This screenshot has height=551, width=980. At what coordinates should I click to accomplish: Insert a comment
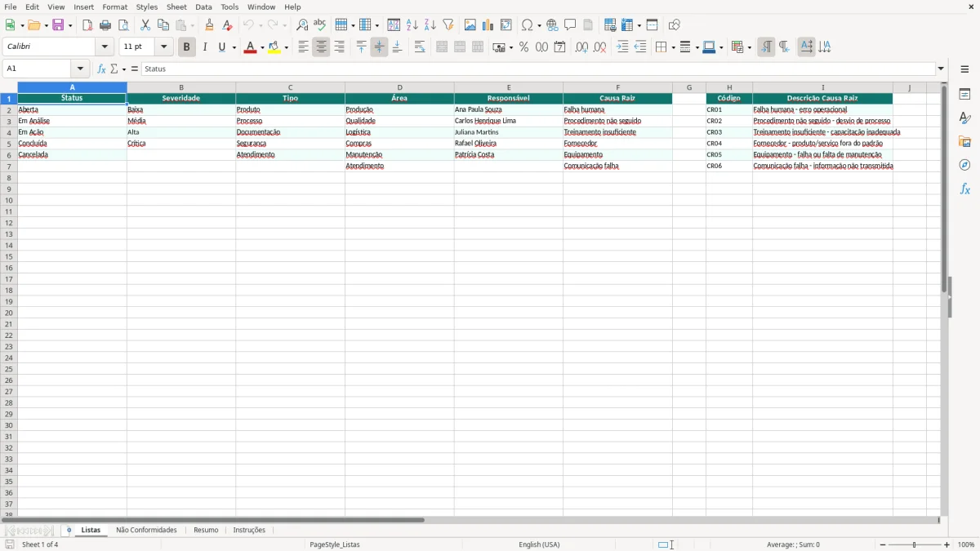coord(570,25)
